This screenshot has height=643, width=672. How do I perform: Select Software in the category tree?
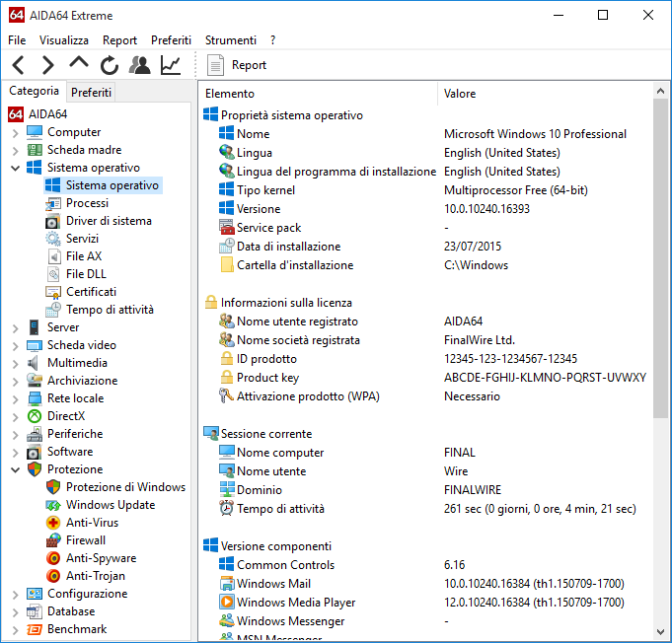point(70,452)
